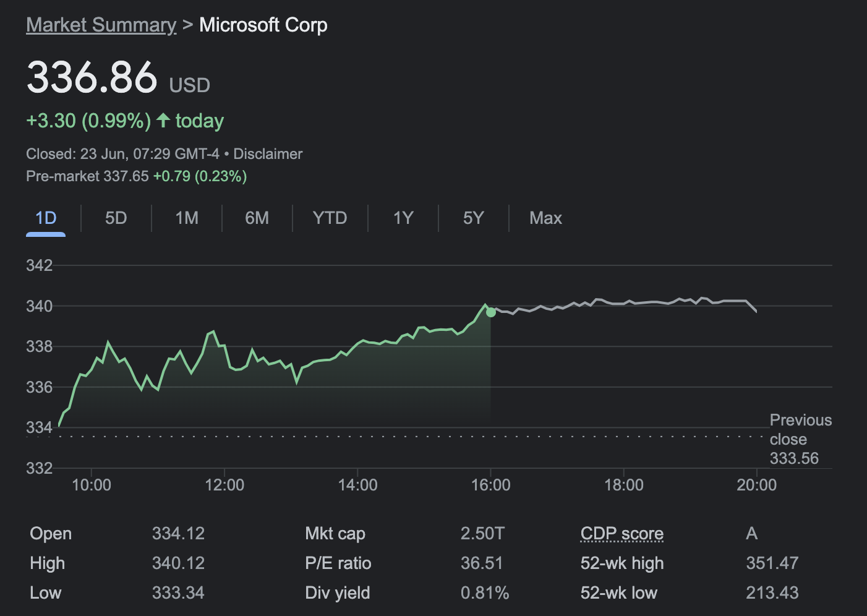Click the 52-wk low value 213.43

click(772, 592)
